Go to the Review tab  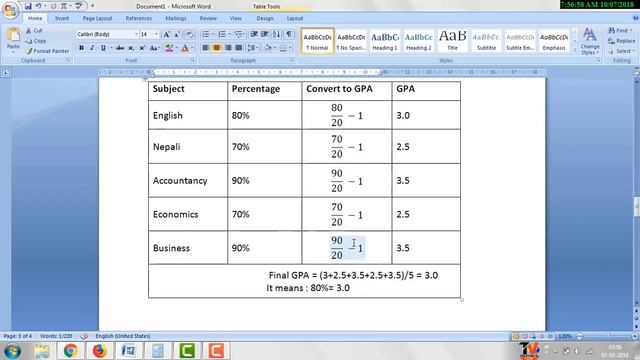coord(208,18)
